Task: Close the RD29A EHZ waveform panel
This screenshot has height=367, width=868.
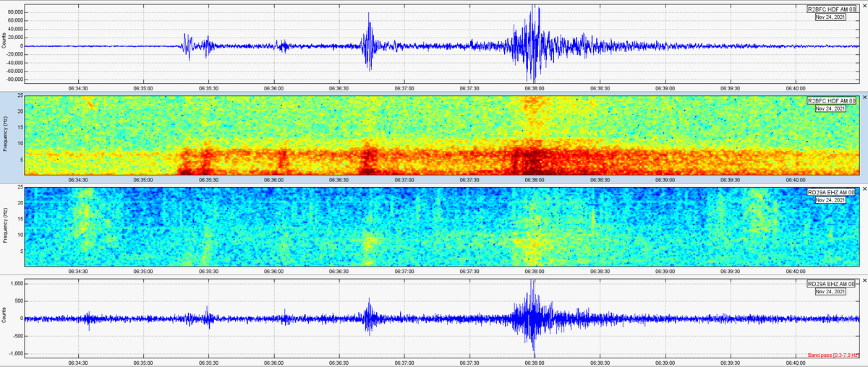Action: [863, 280]
